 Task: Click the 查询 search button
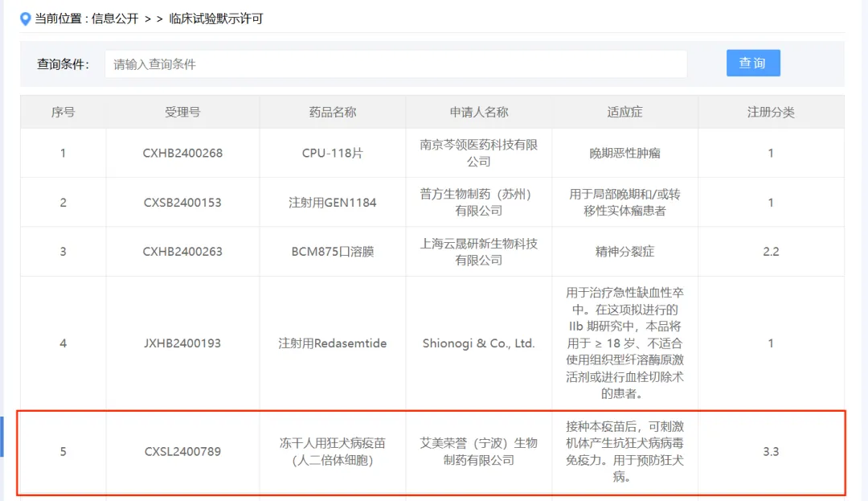coord(752,63)
